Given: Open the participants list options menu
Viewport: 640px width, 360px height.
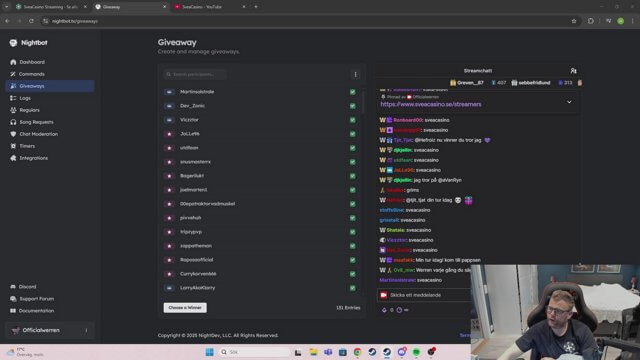Looking at the screenshot, I should 356,74.
